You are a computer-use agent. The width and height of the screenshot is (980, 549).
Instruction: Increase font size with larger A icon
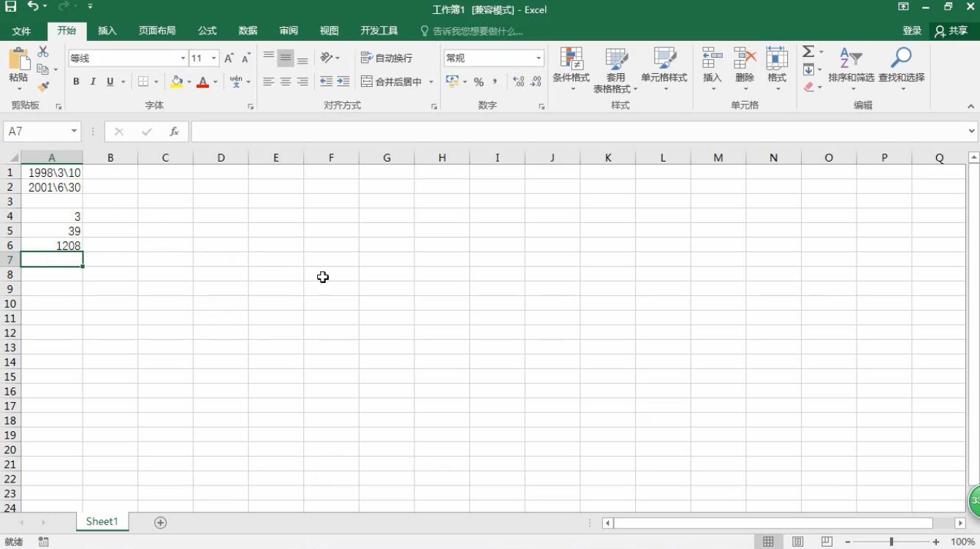tap(229, 58)
